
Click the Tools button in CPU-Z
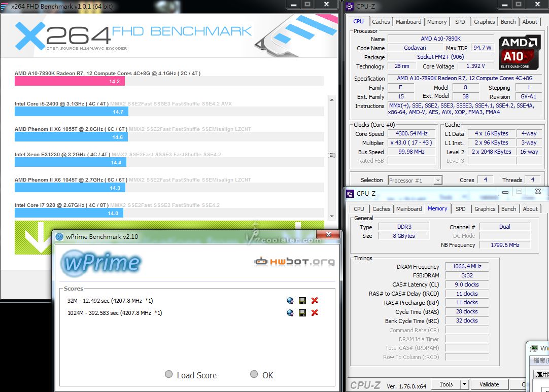coord(446,384)
